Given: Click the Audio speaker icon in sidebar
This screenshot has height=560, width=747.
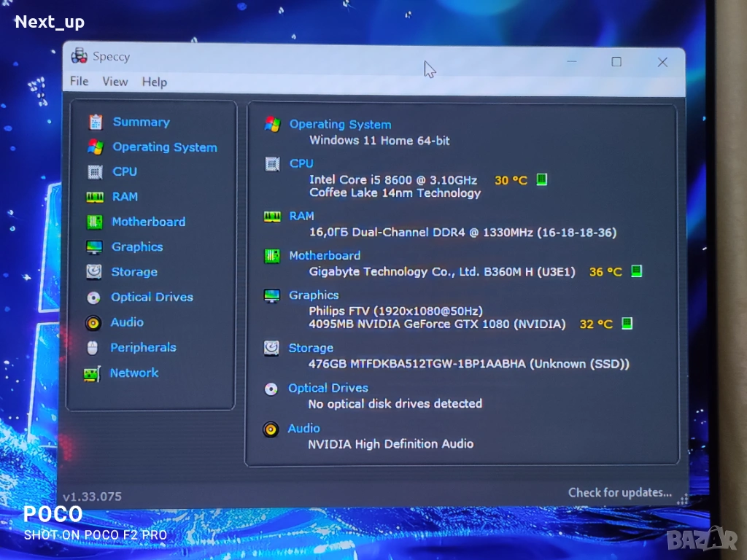Looking at the screenshot, I should (93, 322).
